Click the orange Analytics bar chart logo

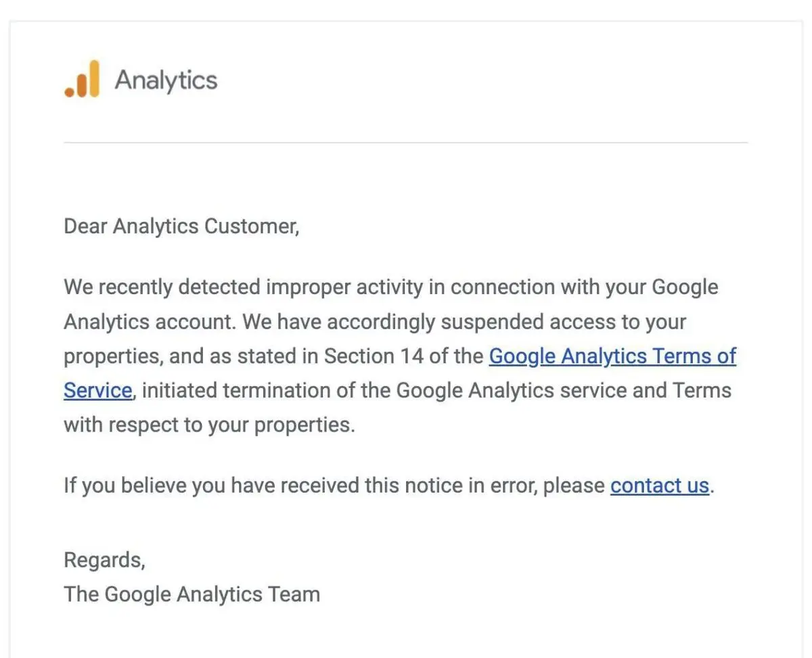coord(82,78)
